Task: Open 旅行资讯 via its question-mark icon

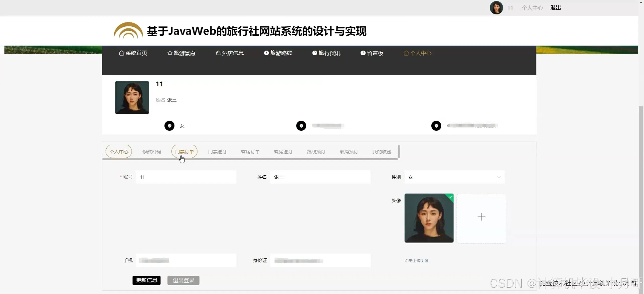Action: [314, 53]
